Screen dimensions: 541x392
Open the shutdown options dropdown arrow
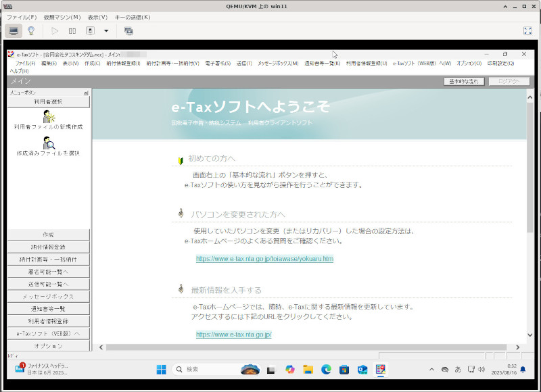[x=106, y=31]
